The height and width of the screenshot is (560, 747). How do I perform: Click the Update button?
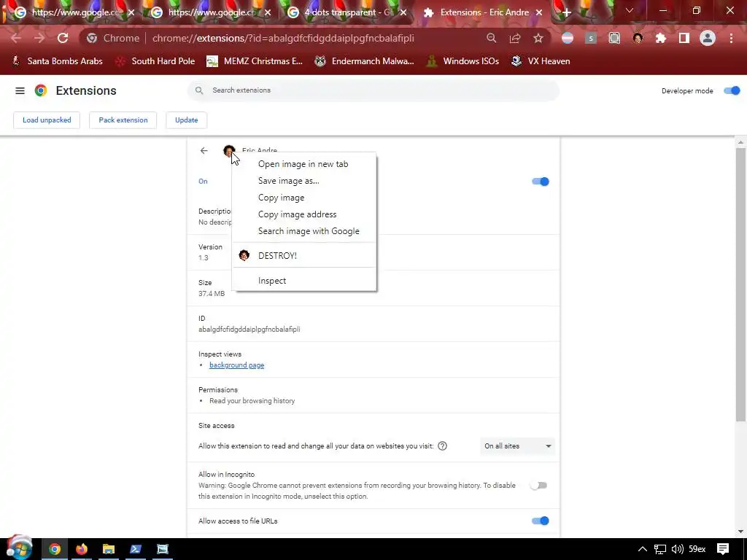tap(186, 120)
